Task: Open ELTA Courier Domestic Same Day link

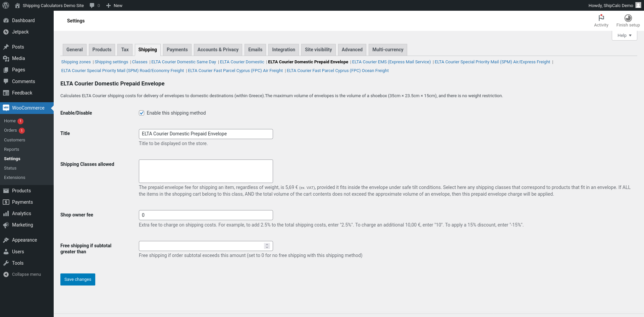Action: 183,62
